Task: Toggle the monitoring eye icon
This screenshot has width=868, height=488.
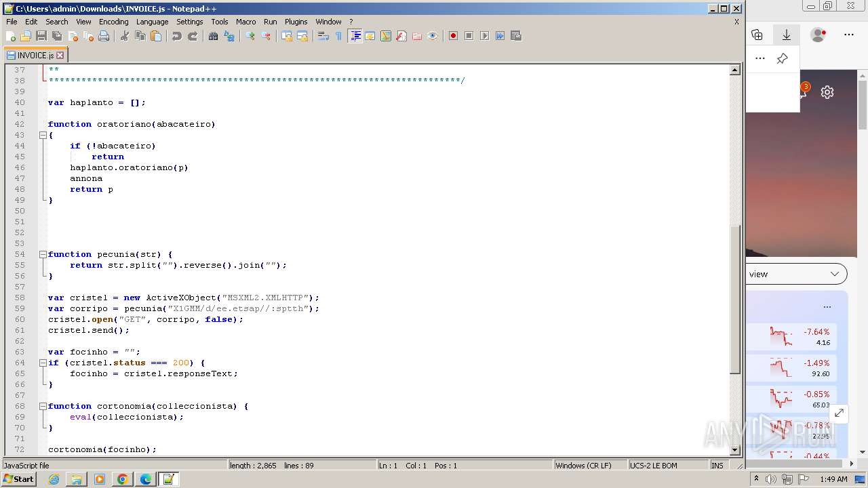Action: click(433, 36)
